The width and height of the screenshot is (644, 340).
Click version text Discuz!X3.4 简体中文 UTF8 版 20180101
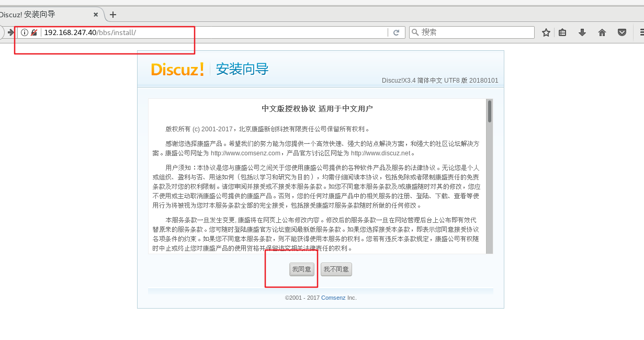(440, 81)
